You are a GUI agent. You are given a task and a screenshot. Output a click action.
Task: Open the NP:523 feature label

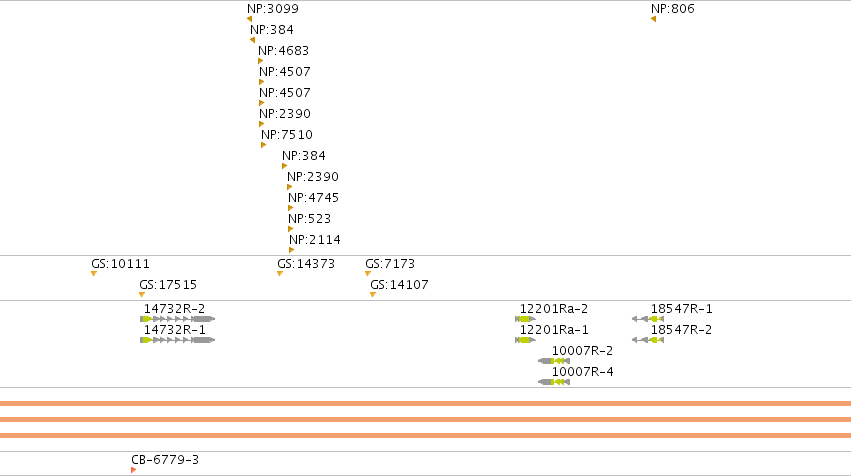[x=309, y=219]
